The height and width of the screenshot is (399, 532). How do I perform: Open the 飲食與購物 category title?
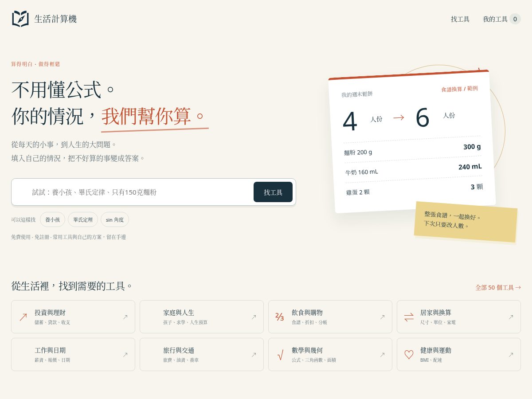[307, 313]
